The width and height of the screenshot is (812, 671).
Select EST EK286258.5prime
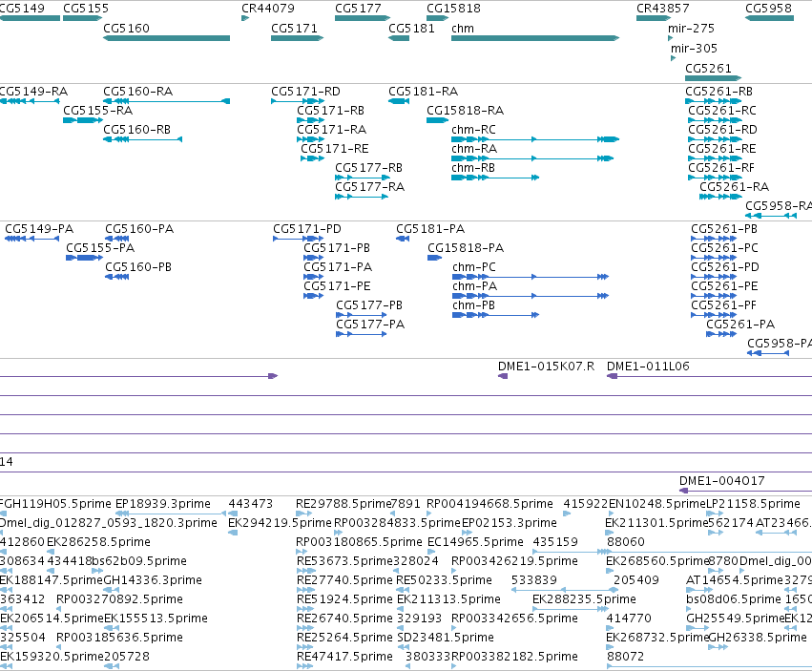(51, 552)
